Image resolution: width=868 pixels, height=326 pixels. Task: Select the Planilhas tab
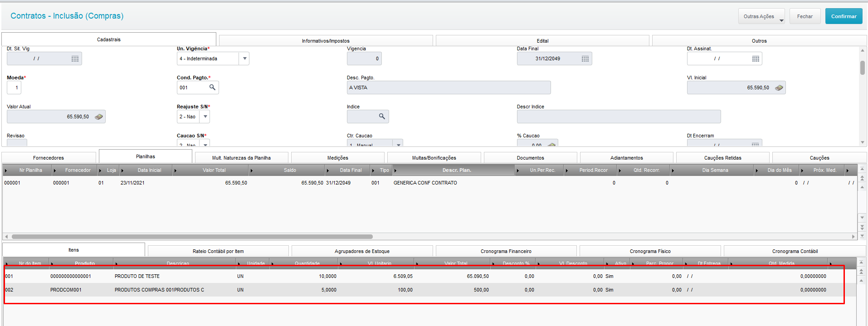pyautogui.click(x=146, y=156)
